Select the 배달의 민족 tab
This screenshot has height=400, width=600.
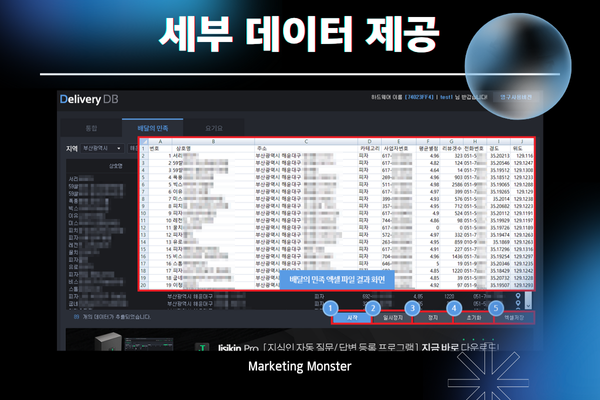pos(153,128)
